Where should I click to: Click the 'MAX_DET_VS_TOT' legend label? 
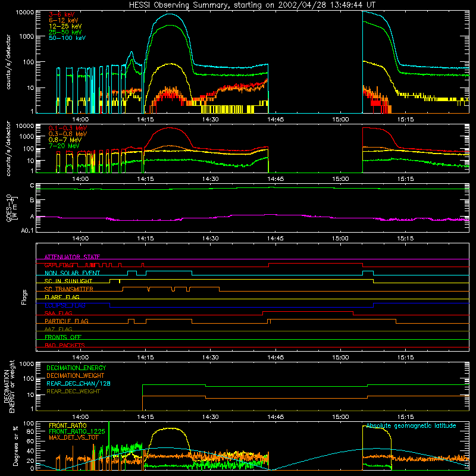point(73,437)
